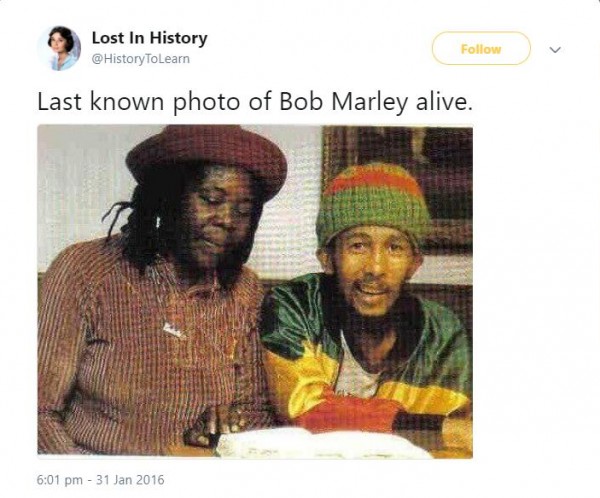The image size is (600, 498).
Task: Click the small pin on the checkered shirt
Action: coord(172,330)
